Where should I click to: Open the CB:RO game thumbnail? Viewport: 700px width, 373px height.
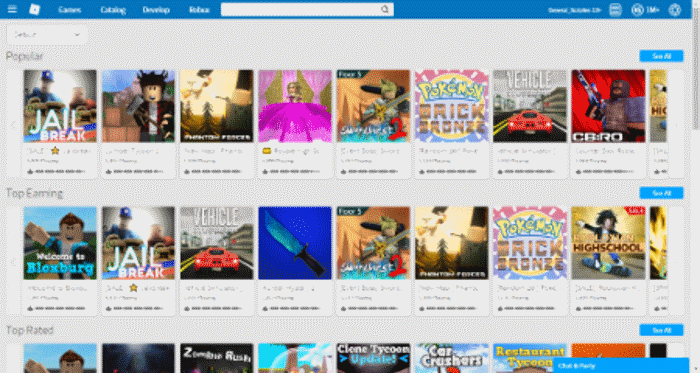click(x=608, y=106)
